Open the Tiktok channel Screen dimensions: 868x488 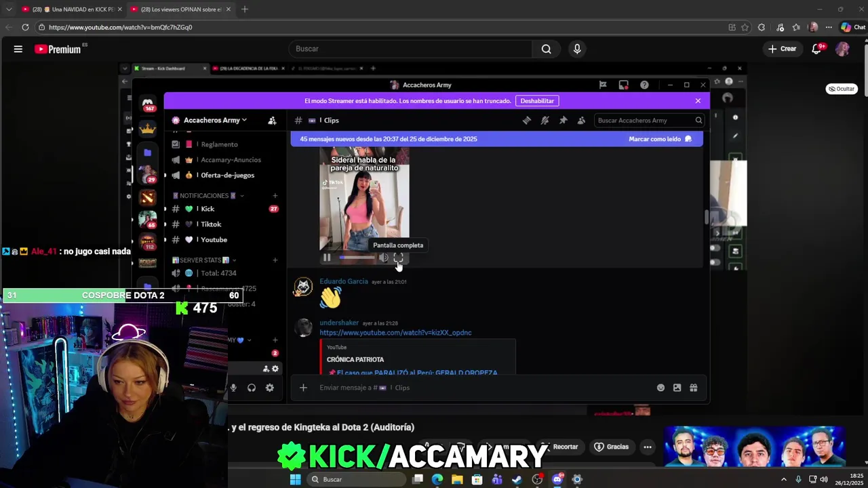224,224
